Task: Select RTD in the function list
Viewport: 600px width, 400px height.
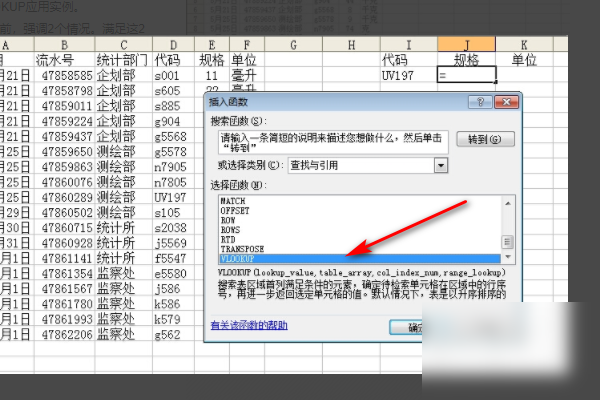Action: coord(228,239)
